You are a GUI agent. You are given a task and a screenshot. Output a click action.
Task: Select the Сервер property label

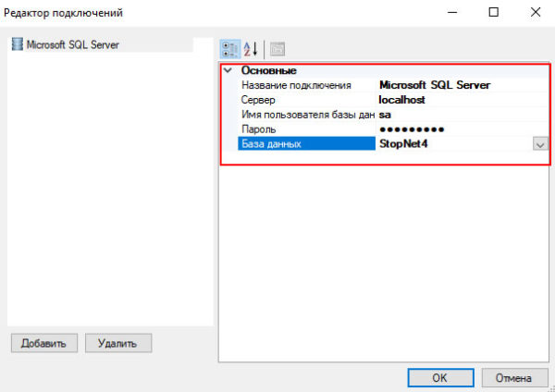click(x=258, y=100)
